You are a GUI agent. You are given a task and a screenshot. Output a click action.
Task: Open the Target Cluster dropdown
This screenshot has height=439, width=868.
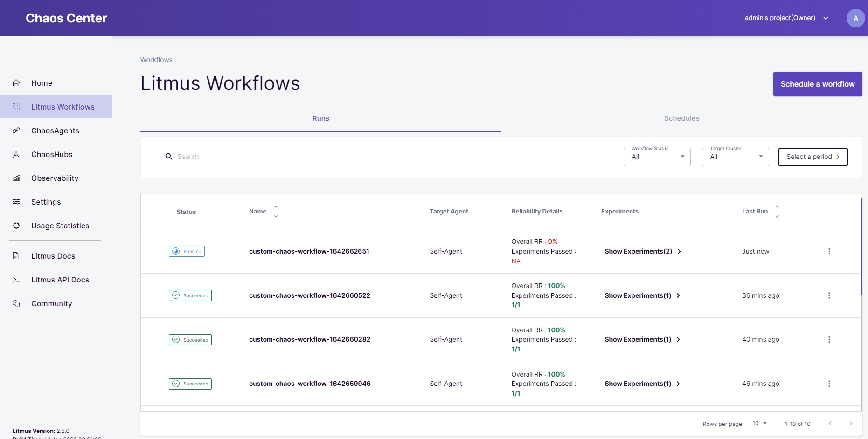pos(735,157)
